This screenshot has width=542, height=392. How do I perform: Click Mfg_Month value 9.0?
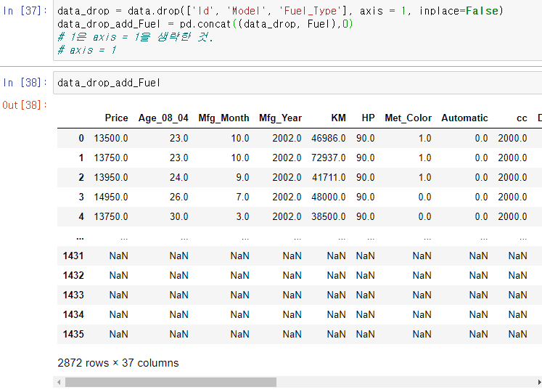[x=242, y=178]
